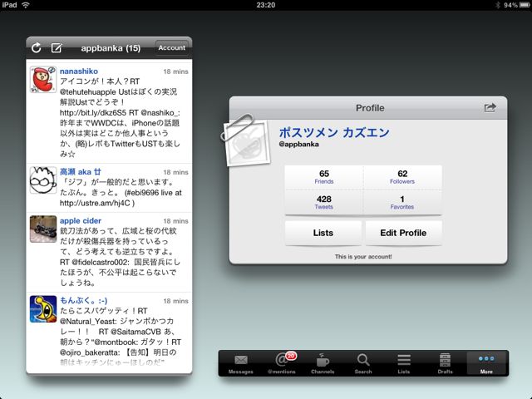Image resolution: width=532 pixels, height=399 pixels.
Task: Tap the refresh timeline icon
Action: [37, 48]
